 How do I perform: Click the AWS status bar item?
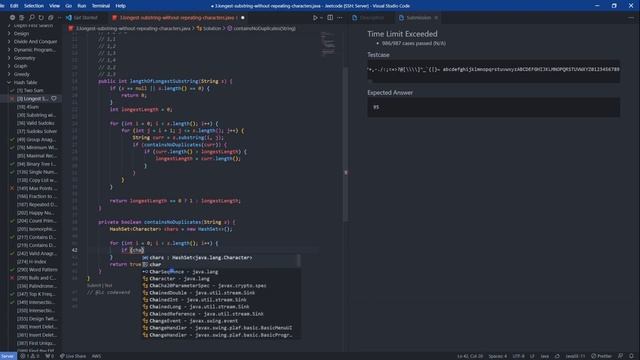pyautogui.click(x=96, y=356)
